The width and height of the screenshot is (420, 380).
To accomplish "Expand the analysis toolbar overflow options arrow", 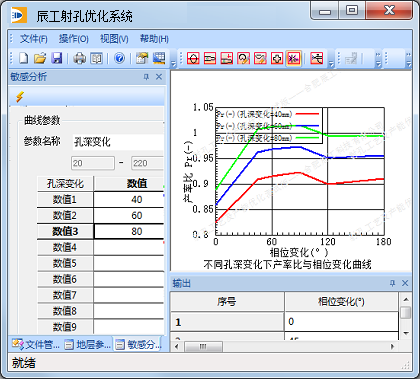I will 331,63.
